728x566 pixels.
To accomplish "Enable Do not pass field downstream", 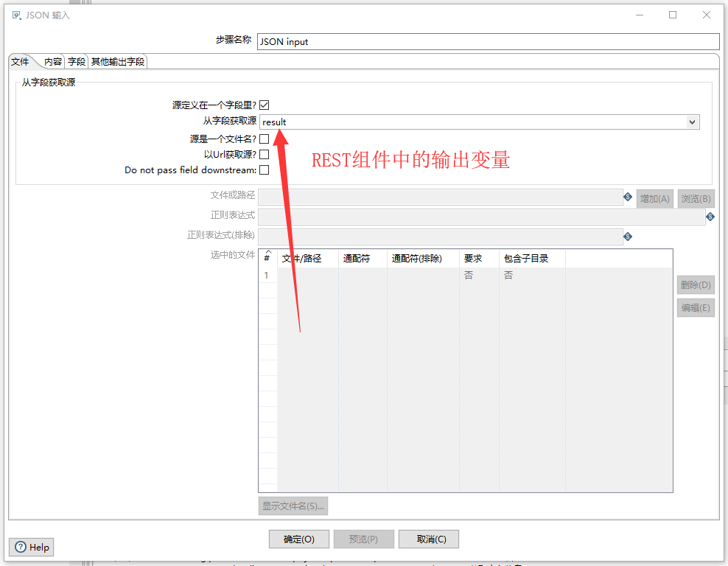I will pos(264,170).
